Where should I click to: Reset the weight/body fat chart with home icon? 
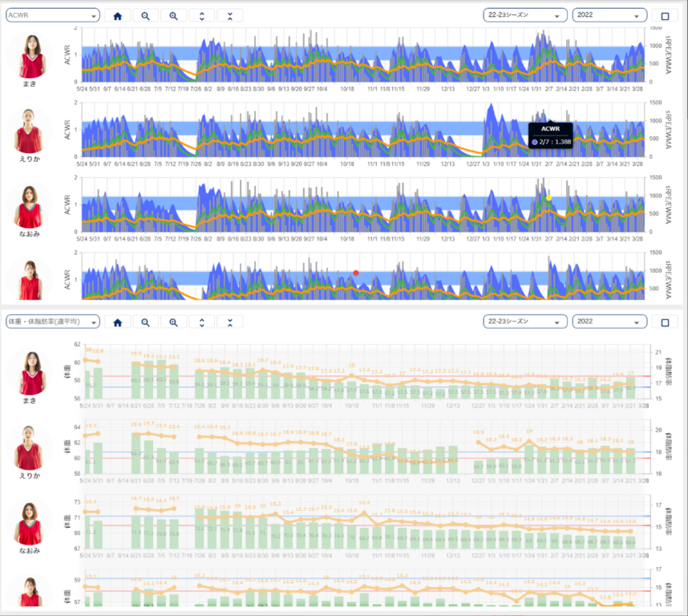click(x=117, y=322)
